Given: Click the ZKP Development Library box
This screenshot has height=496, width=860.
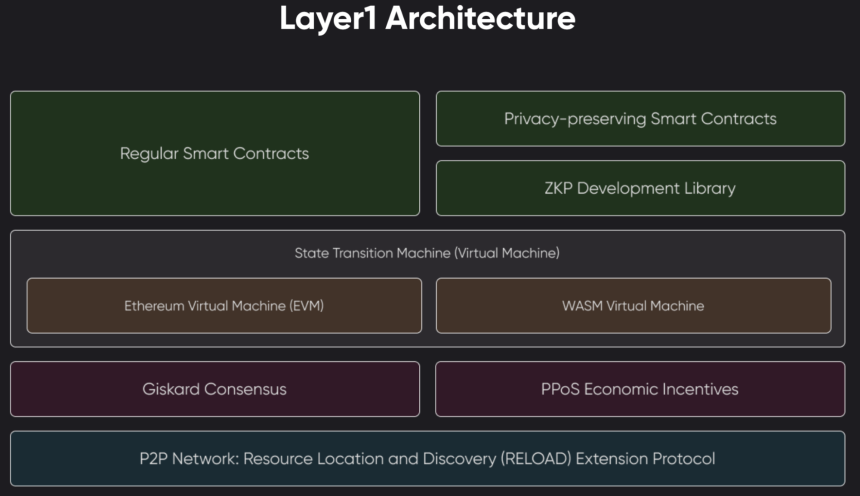Looking at the screenshot, I should (640, 188).
